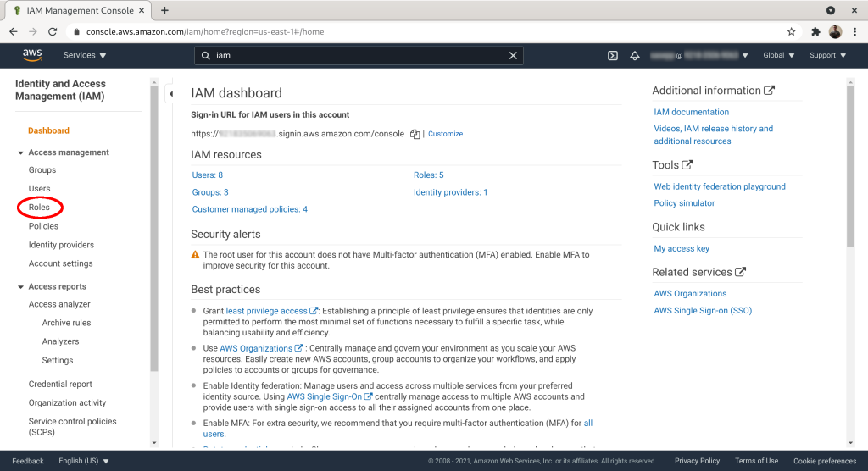Clear the search box with the X icon
868x471 pixels.
513,55
